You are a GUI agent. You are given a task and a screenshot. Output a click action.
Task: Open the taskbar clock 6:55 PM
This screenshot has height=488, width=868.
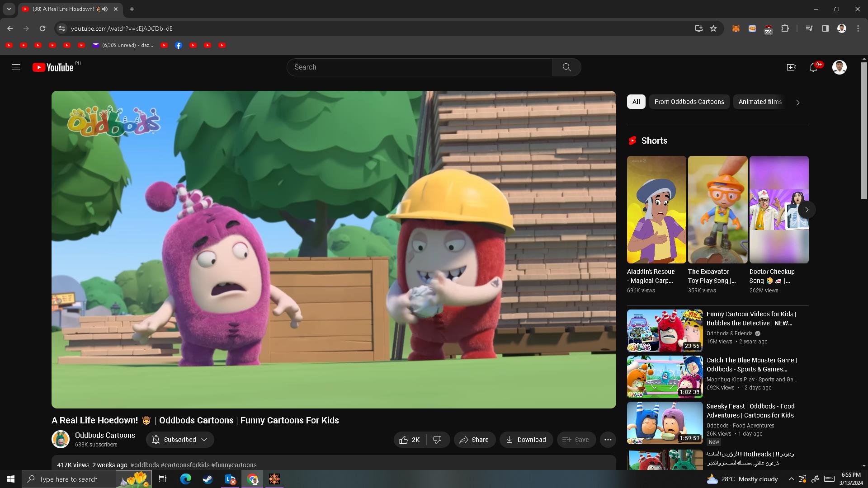pyautogui.click(x=851, y=479)
